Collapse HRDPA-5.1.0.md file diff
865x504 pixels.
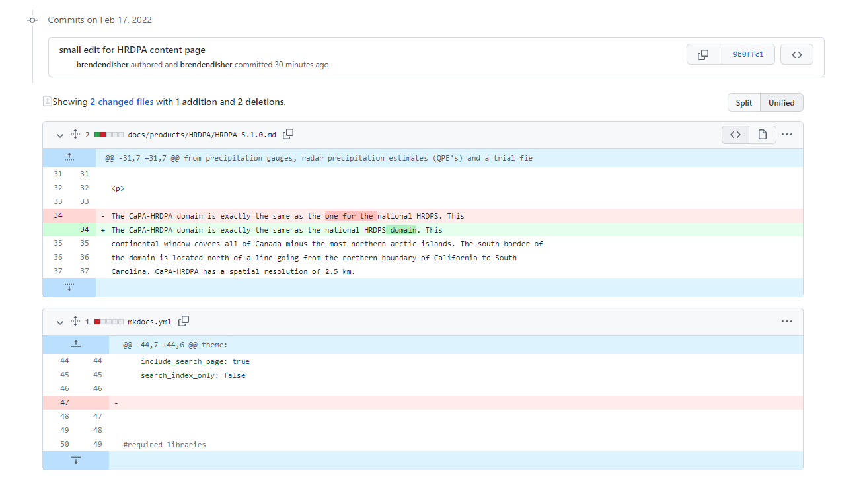(x=60, y=135)
